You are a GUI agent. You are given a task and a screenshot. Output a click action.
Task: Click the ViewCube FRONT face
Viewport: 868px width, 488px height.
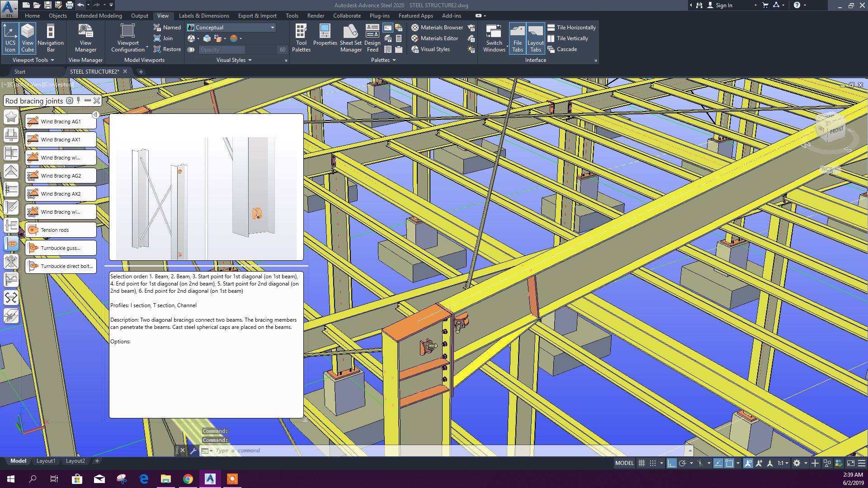click(836, 131)
